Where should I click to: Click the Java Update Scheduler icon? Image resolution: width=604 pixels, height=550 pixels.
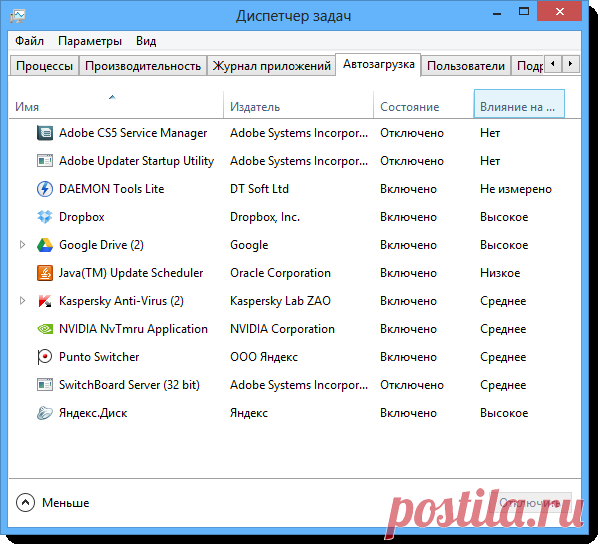point(44,273)
